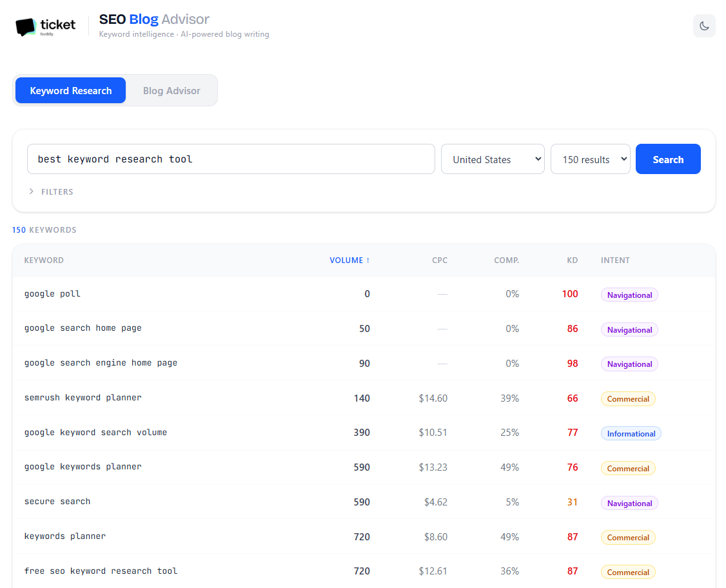This screenshot has width=726, height=588.
Task: Click inside the keyword search input field
Action: click(x=231, y=159)
